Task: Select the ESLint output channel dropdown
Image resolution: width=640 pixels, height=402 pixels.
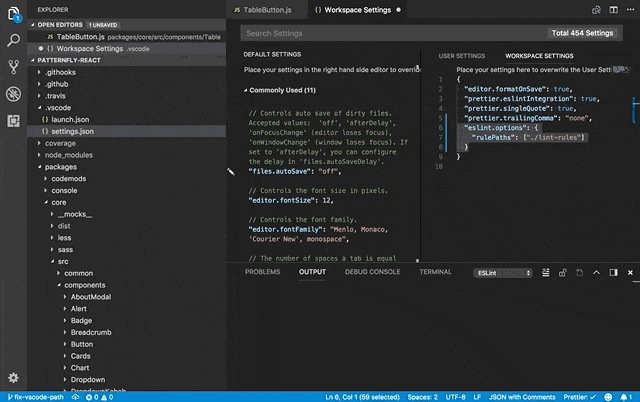Action: tap(503, 273)
